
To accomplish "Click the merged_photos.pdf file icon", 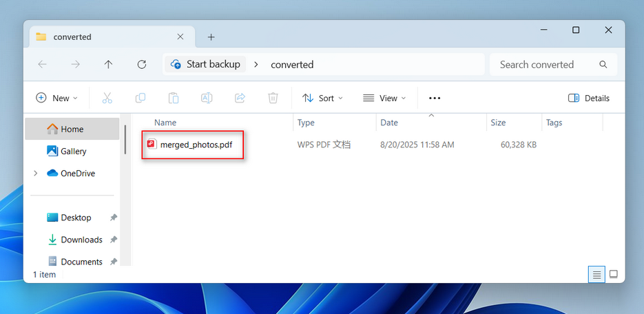I will [152, 144].
